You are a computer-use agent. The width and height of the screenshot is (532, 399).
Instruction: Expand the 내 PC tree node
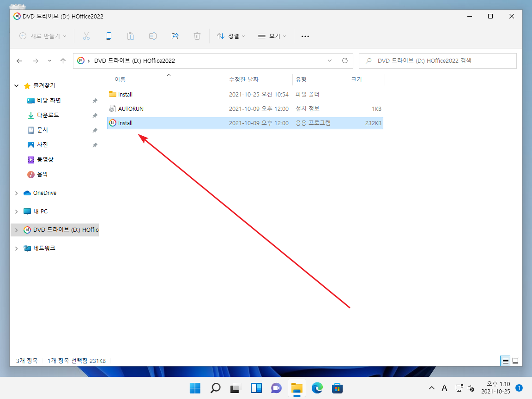coord(16,212)
